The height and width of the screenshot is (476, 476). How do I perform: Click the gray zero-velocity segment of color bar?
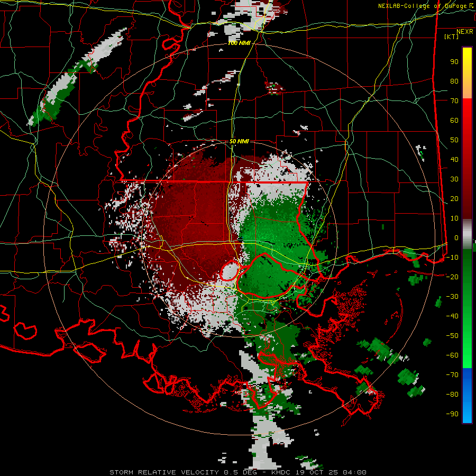pos(467,234)
